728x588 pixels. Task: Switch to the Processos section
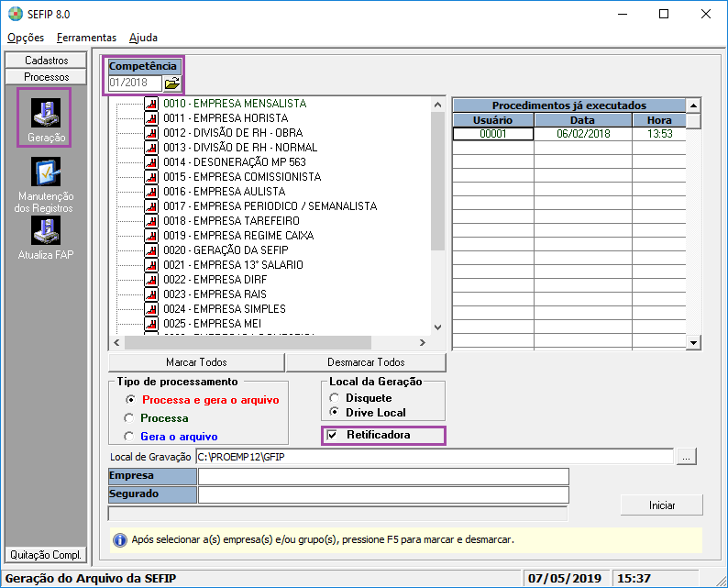pos(46,77)
